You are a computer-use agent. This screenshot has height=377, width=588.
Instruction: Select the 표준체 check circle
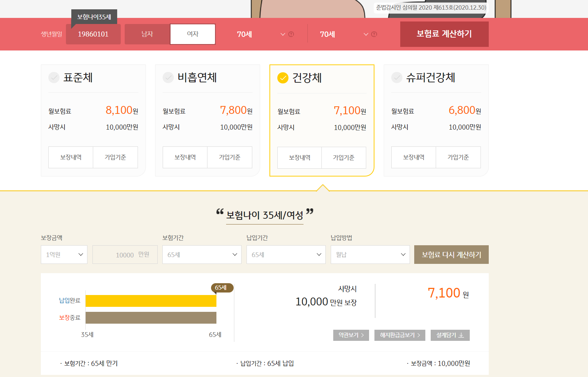pyautogui.click(x=54, y=77)
